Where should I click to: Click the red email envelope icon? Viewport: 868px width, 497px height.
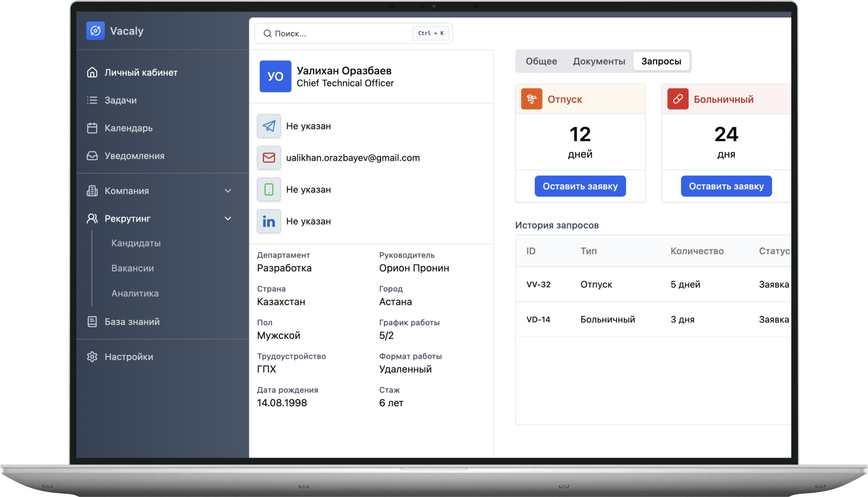(x=269, y=158)
